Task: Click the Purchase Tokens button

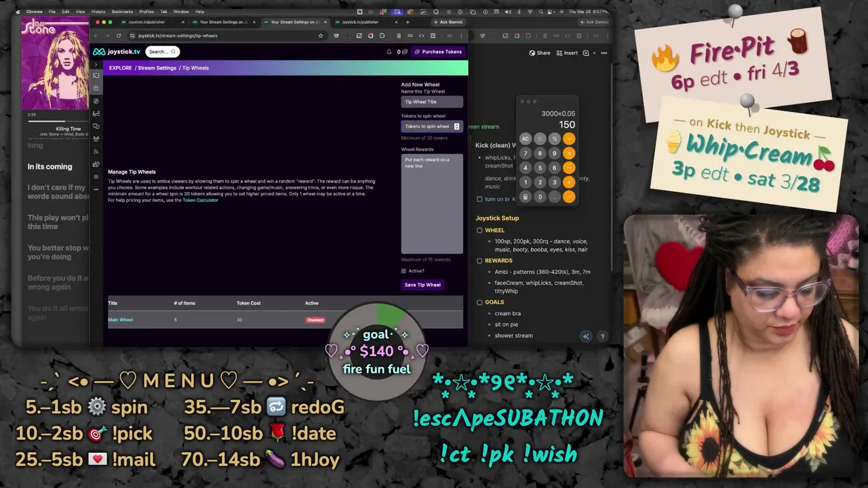Action: (x=438, y=52)
